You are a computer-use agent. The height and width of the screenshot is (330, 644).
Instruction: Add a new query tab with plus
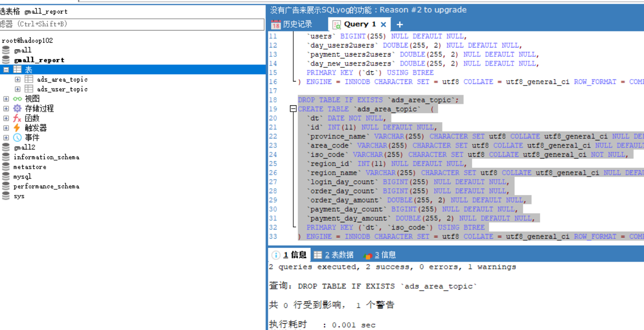[400, 24]
